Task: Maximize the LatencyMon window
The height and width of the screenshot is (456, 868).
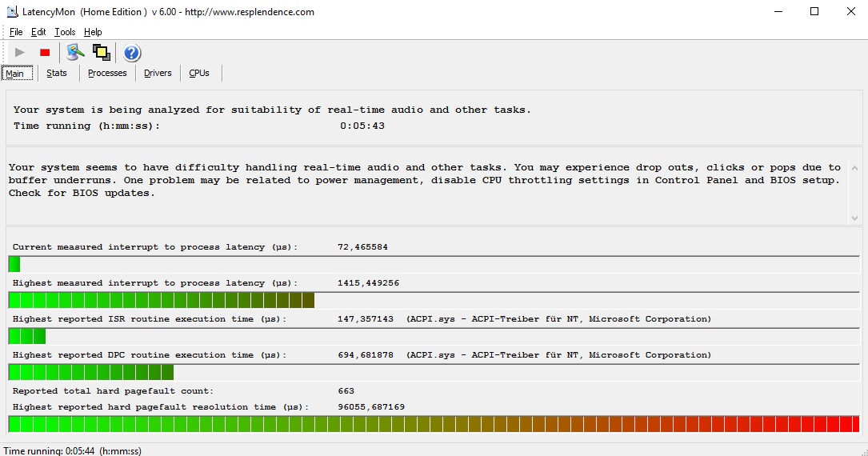Action: point(814,12)
